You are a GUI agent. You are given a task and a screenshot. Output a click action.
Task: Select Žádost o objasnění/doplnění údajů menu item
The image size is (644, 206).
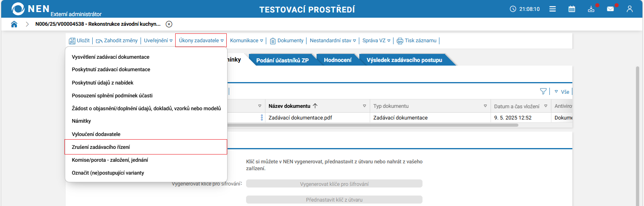[x=146, y=108]
